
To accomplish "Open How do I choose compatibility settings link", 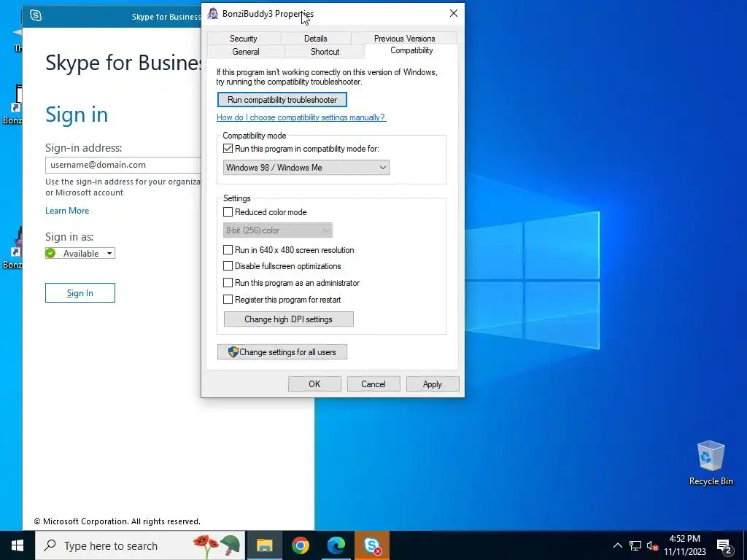I will pos(301,117).
